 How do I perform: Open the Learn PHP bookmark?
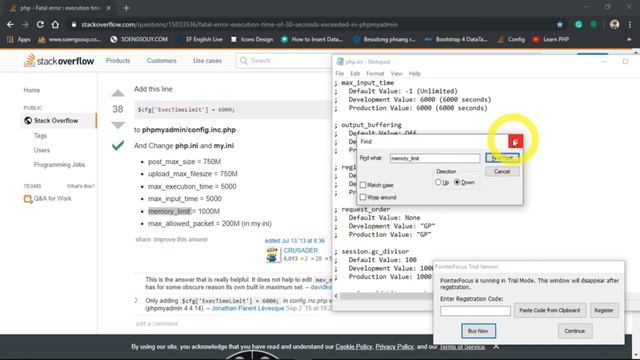551,40
